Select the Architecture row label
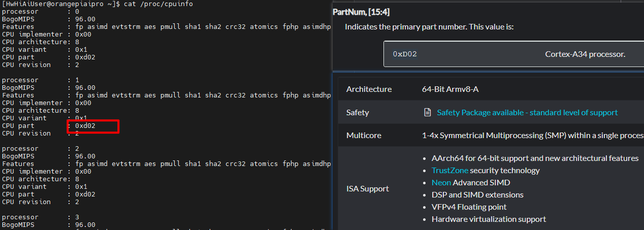The image size is (644, 230). [x=369, y=89]
